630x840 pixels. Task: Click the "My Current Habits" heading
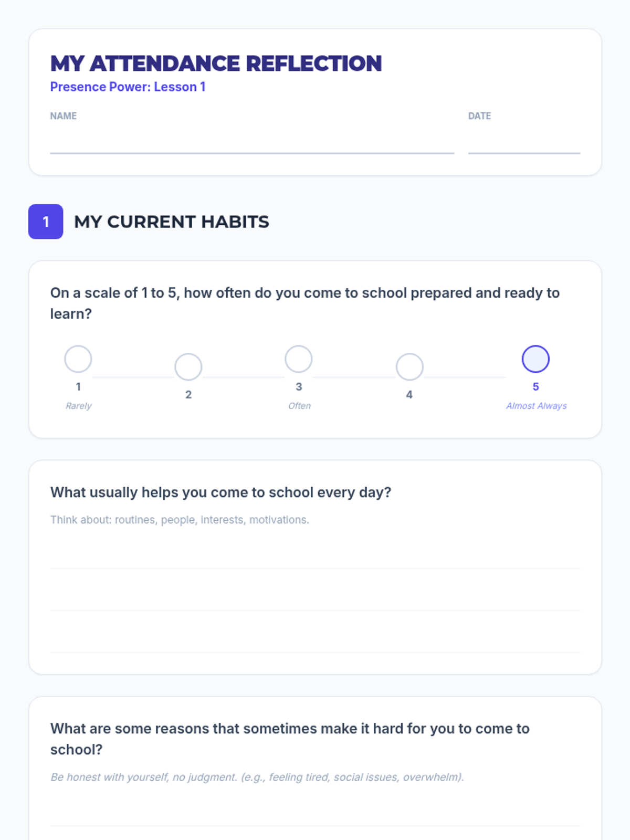click(x=171, y=222)
